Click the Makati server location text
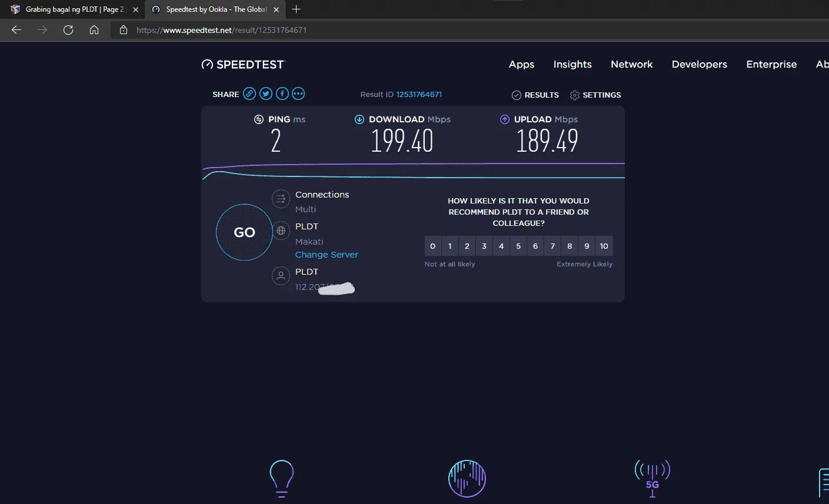The width and height of the screenshot is (829, 504). (x=309, y=242)
